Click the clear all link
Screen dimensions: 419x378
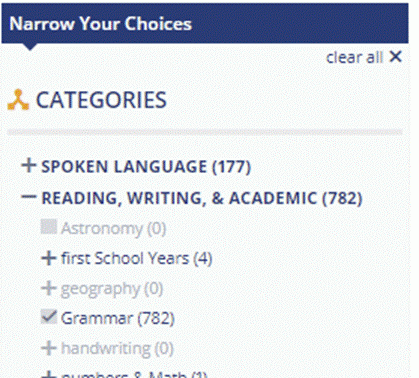click(354, 57)
